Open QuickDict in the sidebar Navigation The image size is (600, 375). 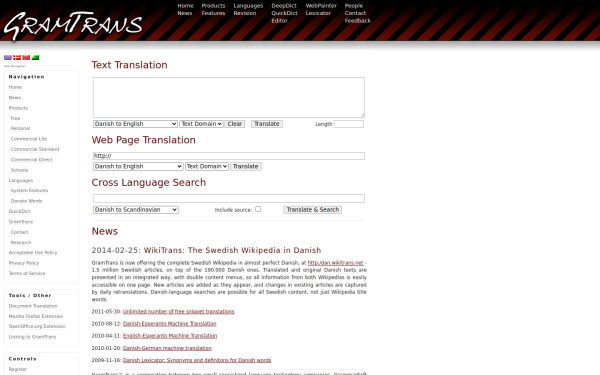click(19, 211)
